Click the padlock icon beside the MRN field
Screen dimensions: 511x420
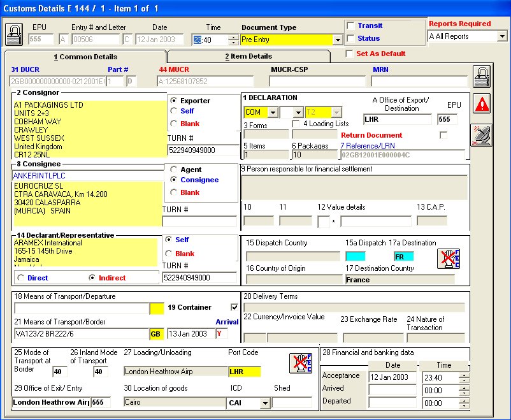482,76
